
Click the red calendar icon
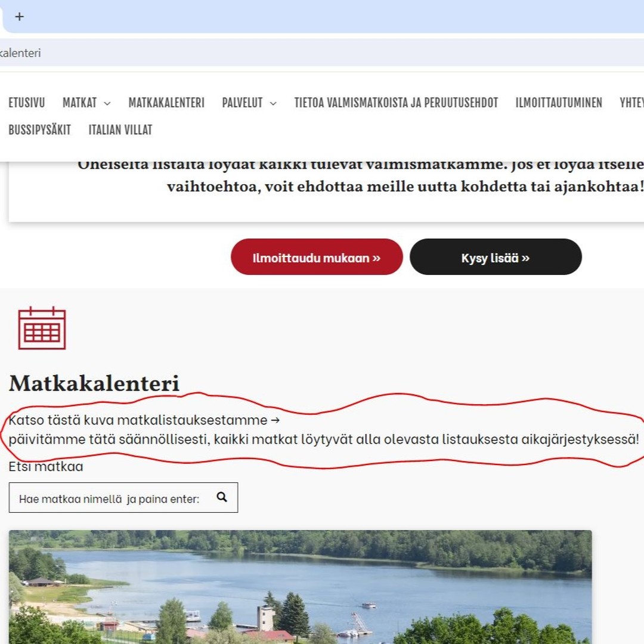coord(42,328)
